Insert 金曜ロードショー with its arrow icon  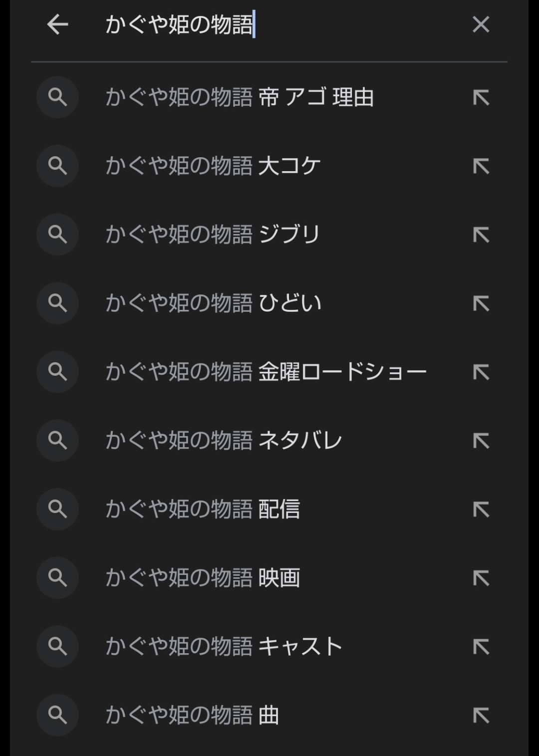click(x=481, y=372)
